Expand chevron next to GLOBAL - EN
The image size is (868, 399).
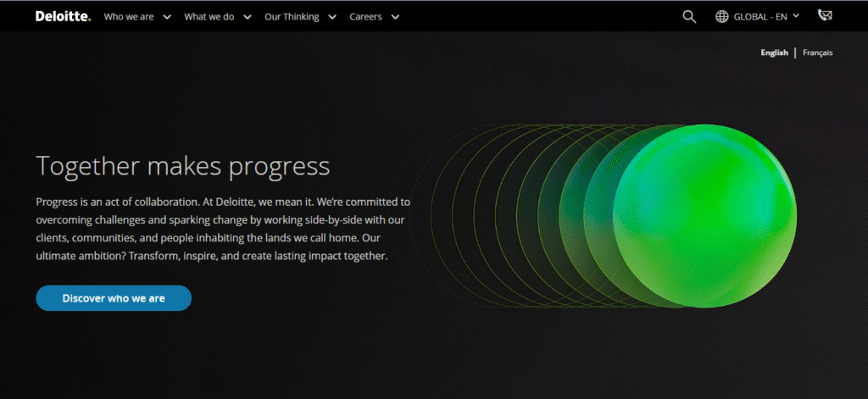tap(796, 16)
